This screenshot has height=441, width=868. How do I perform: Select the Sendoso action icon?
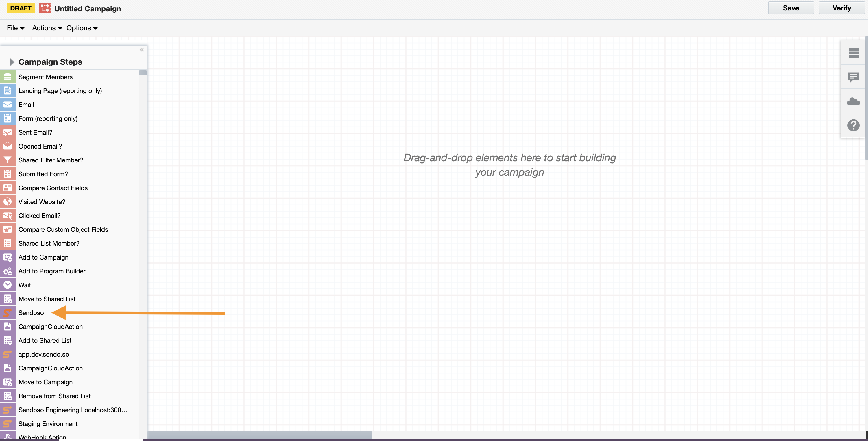click(8, 313)
